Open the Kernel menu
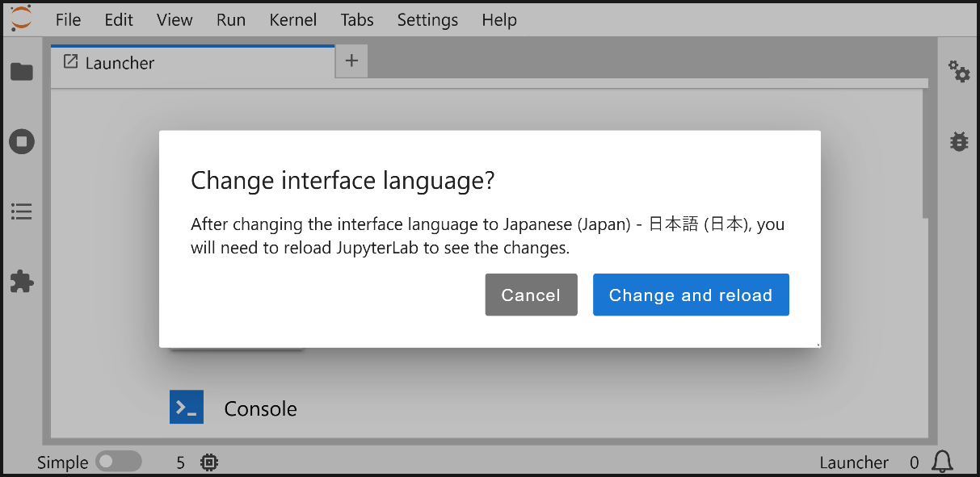Screen dimensions: 980x477 tap(292, 19)
